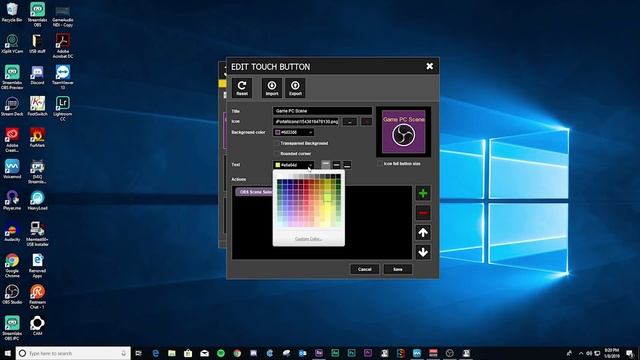Open Microsoft Edge from taskbar

(156, 353)
